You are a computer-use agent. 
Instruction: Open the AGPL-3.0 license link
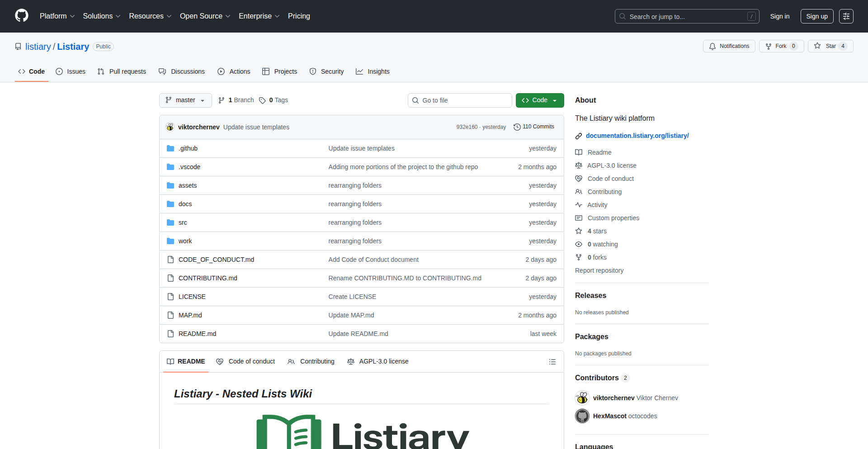click(611, 165)
